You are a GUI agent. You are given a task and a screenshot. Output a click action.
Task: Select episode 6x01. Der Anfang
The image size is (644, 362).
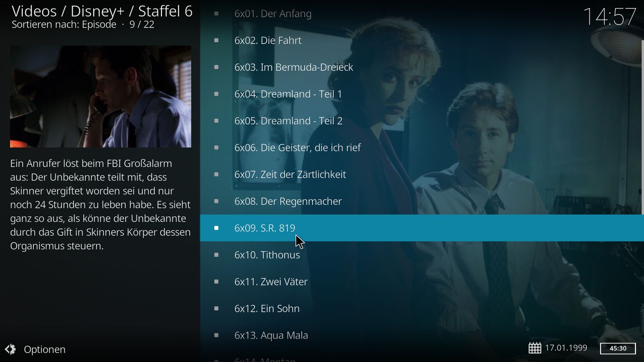point(421,14)
